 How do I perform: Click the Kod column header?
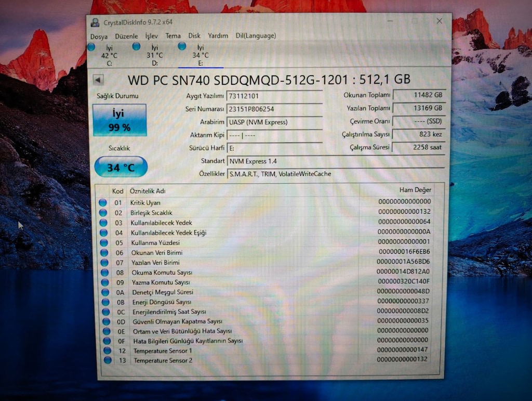(x=118, y=191)
